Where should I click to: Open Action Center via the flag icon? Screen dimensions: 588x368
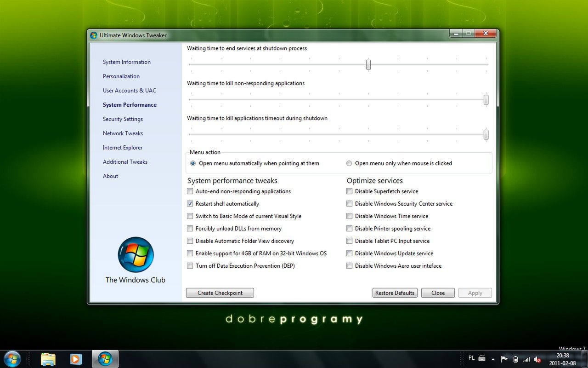[x=503, y=359]
